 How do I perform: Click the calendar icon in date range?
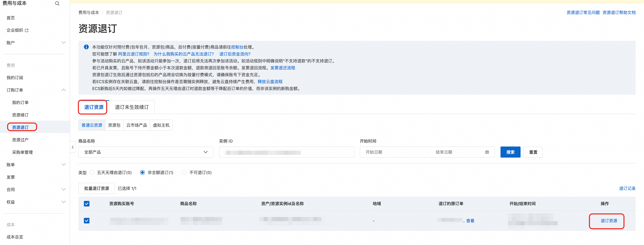point(487,152)
